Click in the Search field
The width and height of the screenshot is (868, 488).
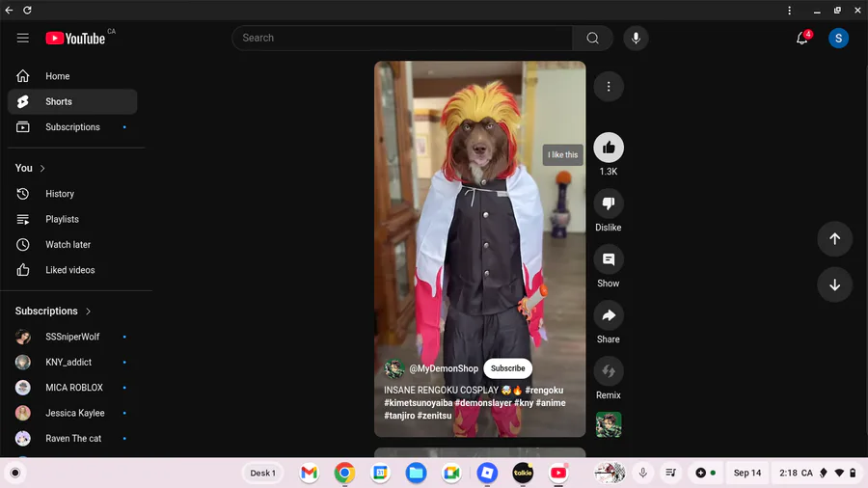[x=402, y=38]
